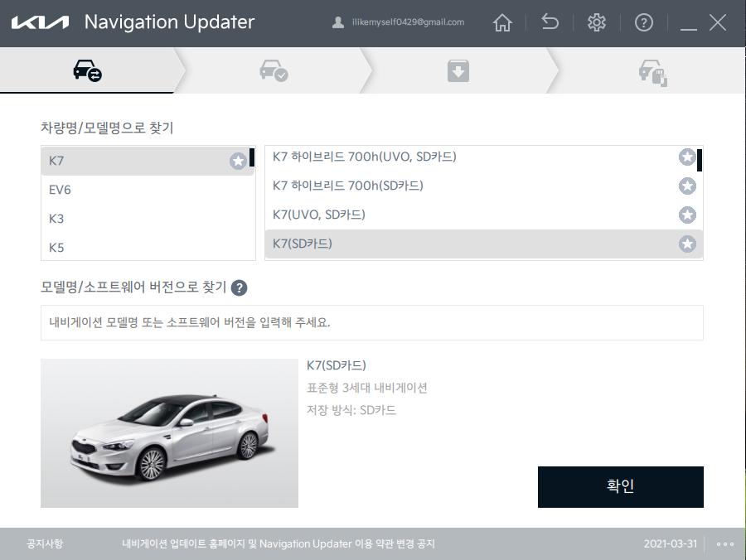Select EV6 in the vehicle list

pos(60,190)
